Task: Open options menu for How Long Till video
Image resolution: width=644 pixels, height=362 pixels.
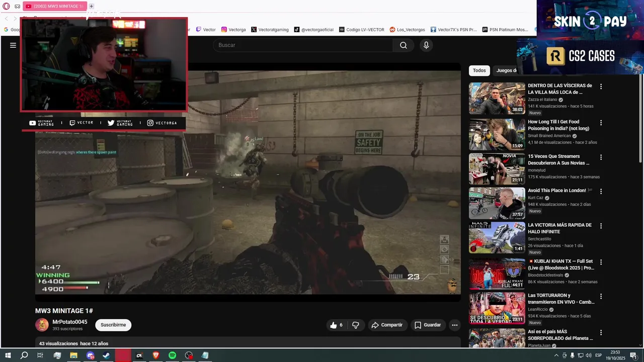Action: (601, 123)
